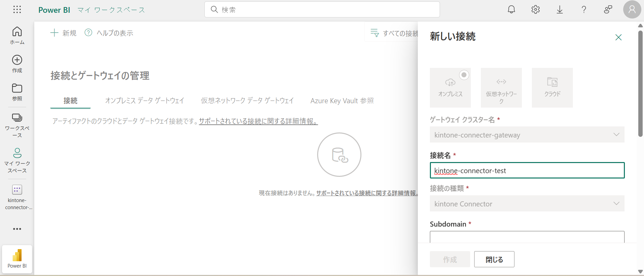Click the Subdomain input field
The width and height of the screenshot is (644, 276).
pos(527,237)
